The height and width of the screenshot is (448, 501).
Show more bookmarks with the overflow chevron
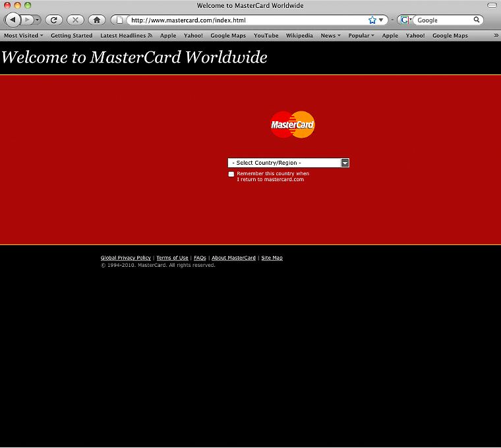(x=496, y=36)
